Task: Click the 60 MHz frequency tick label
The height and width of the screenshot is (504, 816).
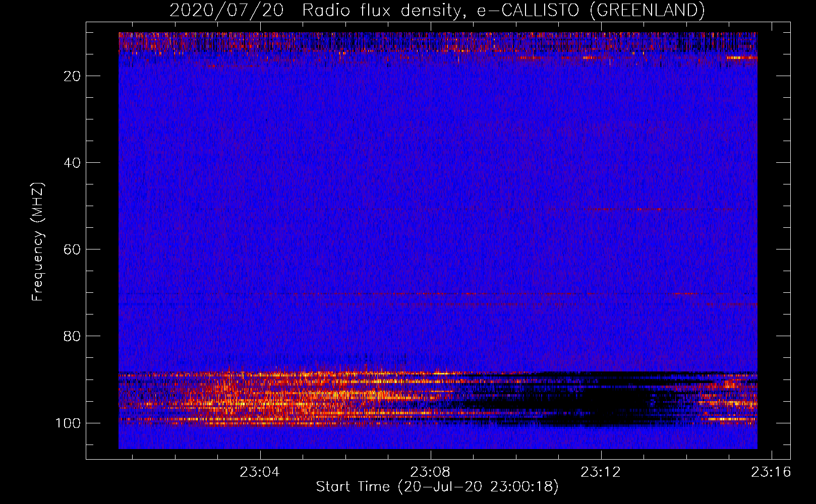Action: [72, 249]
